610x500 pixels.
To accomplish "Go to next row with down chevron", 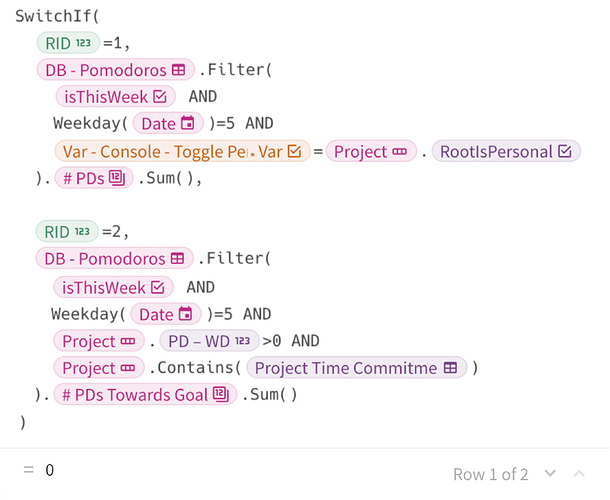I will click(x=550, y=474).
